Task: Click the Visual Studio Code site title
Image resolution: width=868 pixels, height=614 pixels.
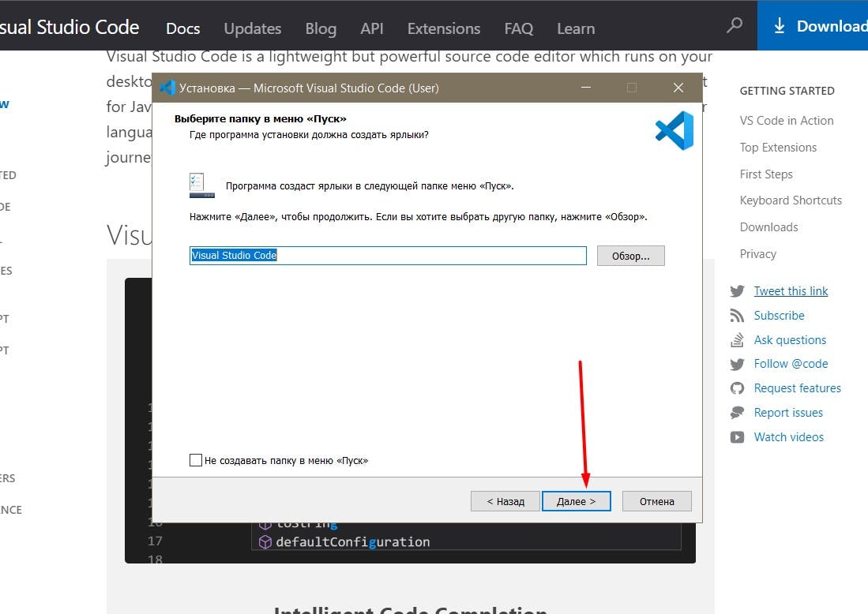Action: [70, 27]
